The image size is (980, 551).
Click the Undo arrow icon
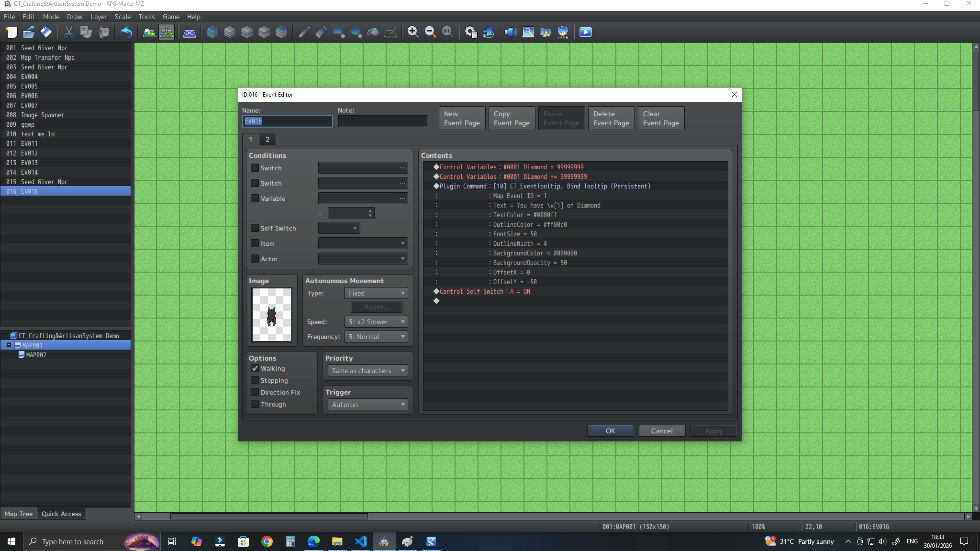tap(126, 32)
